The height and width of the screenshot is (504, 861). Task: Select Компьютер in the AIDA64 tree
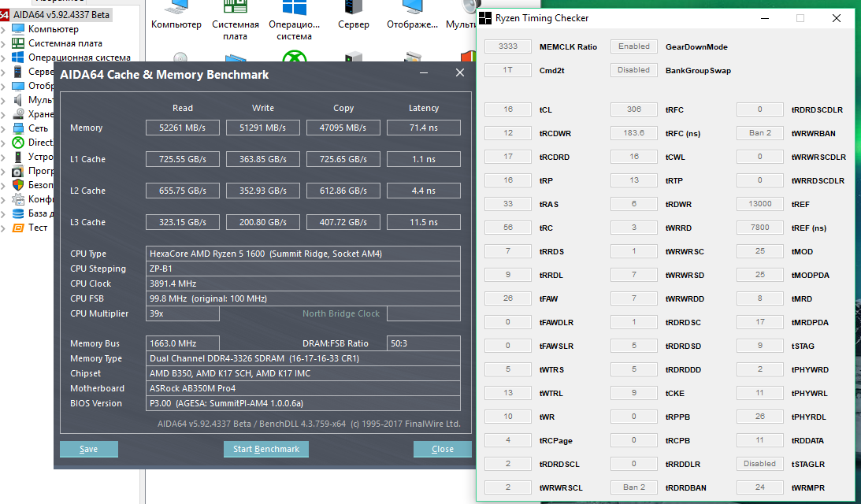click(x=54, y=29)
